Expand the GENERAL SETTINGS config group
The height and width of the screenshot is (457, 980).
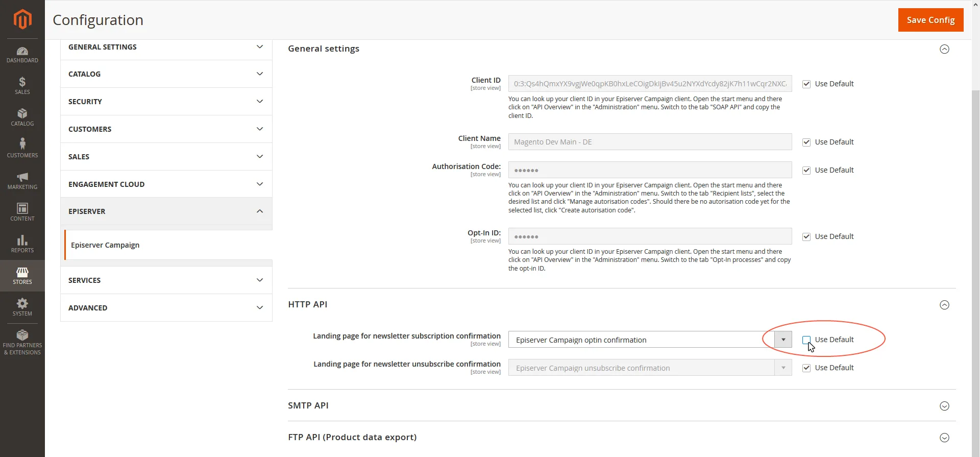166,47
